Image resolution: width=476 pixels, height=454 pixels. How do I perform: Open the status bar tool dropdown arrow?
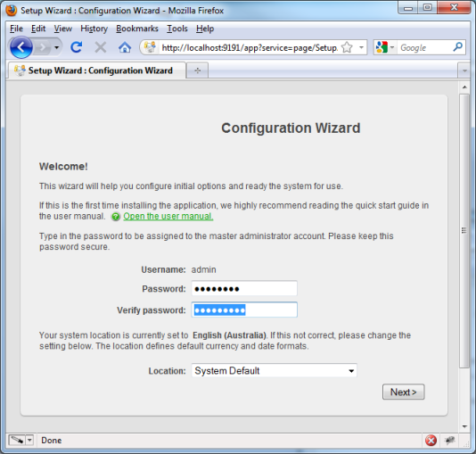coord(29,440)
